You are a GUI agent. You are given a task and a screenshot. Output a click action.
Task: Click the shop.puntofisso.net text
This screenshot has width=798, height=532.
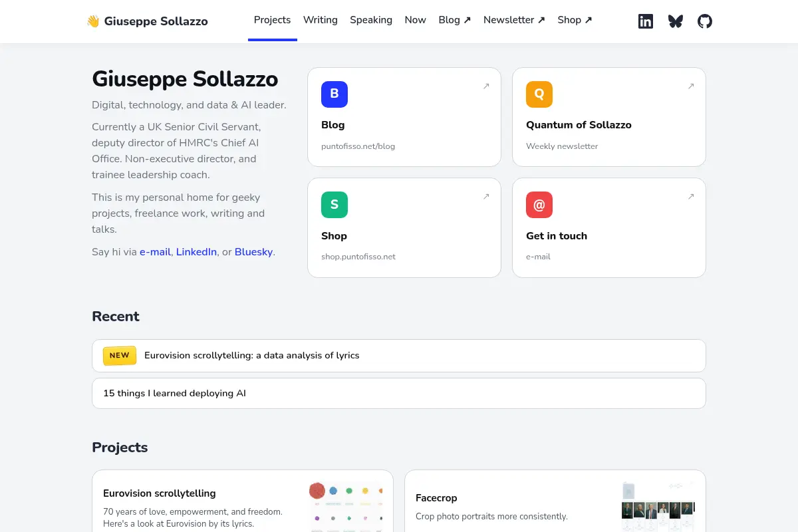click(x=358, y=257)
